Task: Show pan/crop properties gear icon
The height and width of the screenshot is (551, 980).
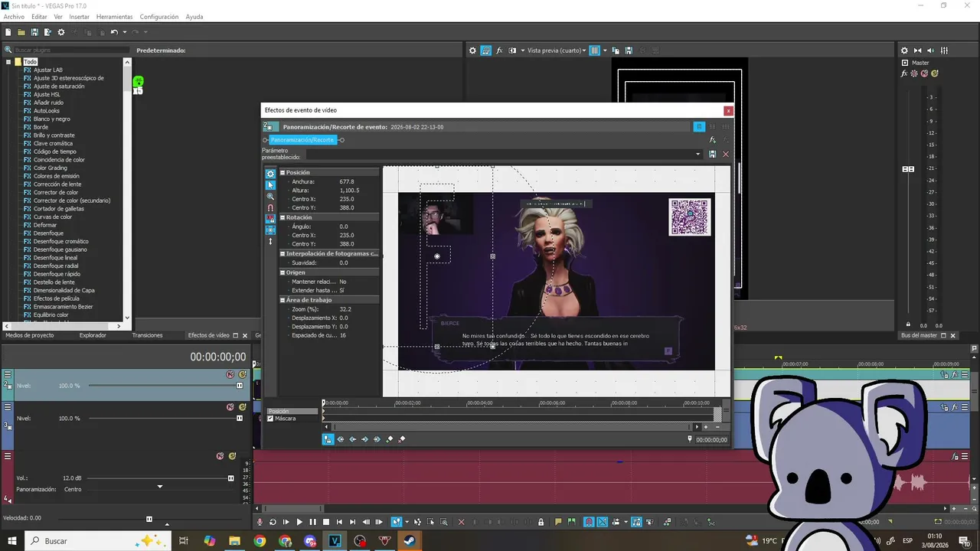Action: (x=270, y=174)
